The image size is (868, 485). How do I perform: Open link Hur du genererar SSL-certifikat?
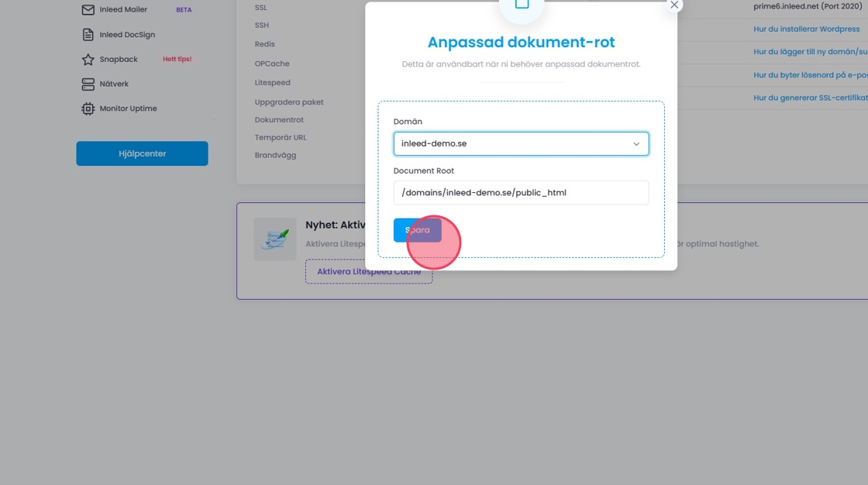pos(810,98)
